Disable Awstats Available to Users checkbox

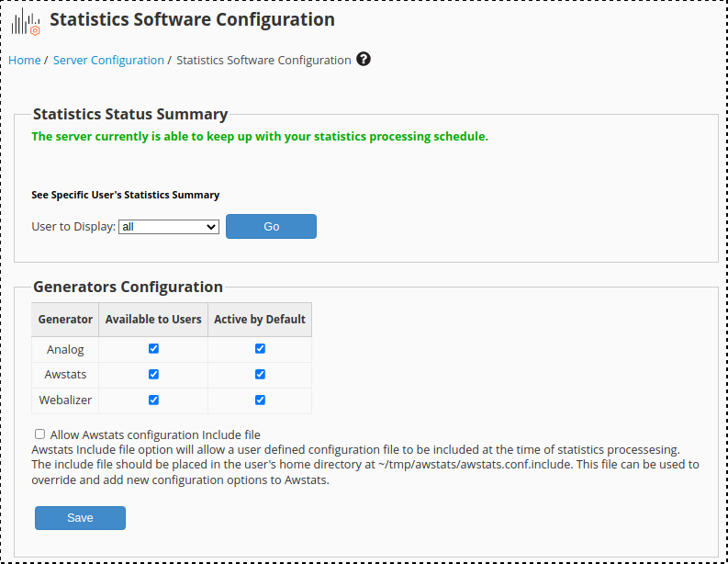[x=153, y=375]
